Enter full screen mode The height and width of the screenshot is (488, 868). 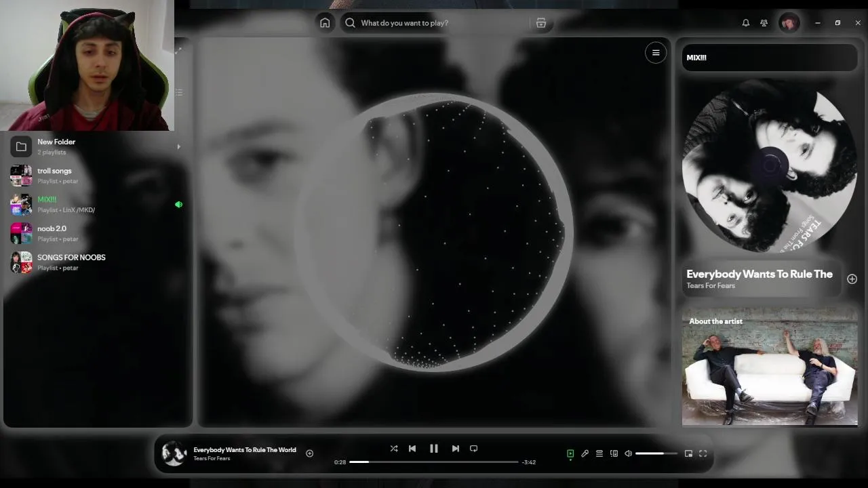pyautogui.click(x=703, y=453)
